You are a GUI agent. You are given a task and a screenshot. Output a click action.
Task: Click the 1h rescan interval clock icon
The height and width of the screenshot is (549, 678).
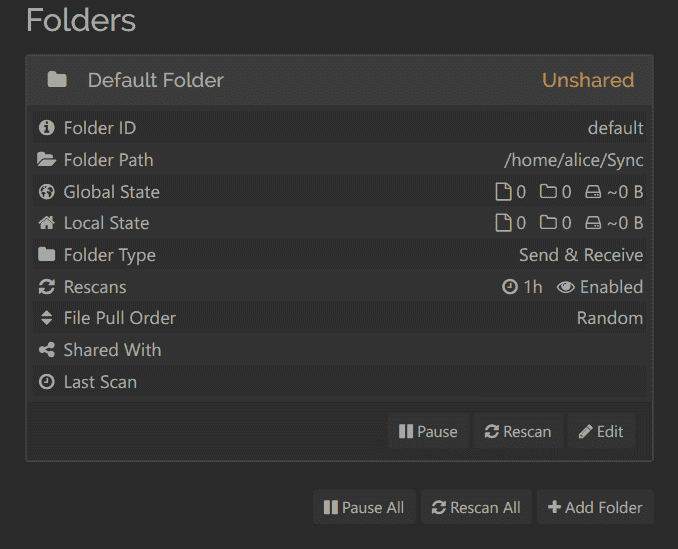pyautogui.click(x=510, y=287)
